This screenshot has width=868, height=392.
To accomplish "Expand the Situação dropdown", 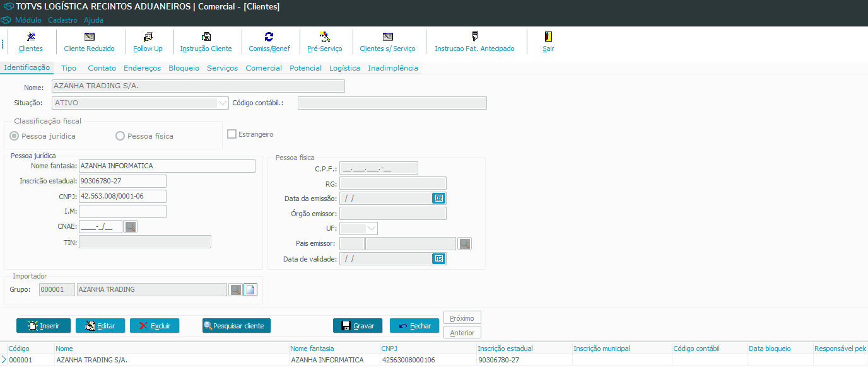I will point(222,103).
